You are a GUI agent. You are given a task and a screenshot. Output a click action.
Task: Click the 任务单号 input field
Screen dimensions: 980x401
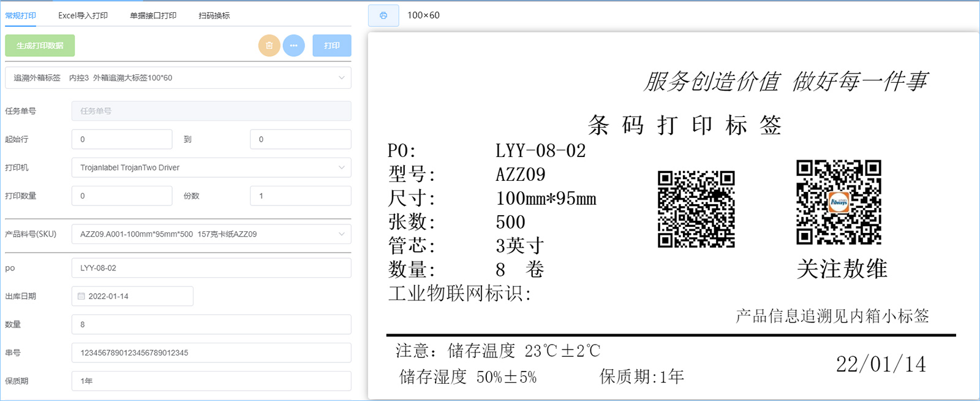coord(211,111)
